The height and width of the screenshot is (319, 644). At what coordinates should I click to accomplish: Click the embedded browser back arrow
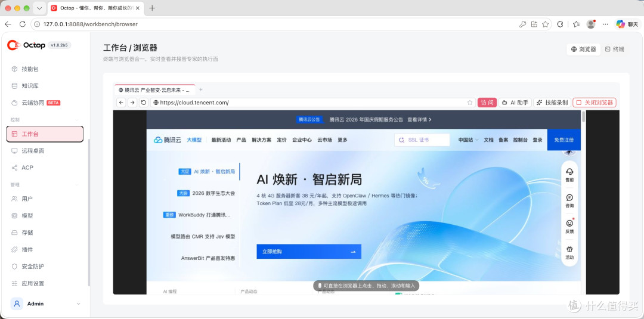click(x=120, y=103)
